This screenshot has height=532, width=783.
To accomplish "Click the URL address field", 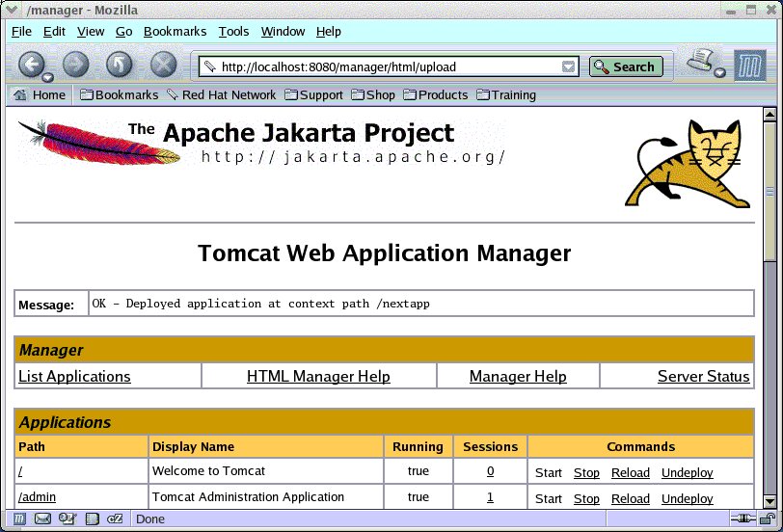I will (389, 66).
